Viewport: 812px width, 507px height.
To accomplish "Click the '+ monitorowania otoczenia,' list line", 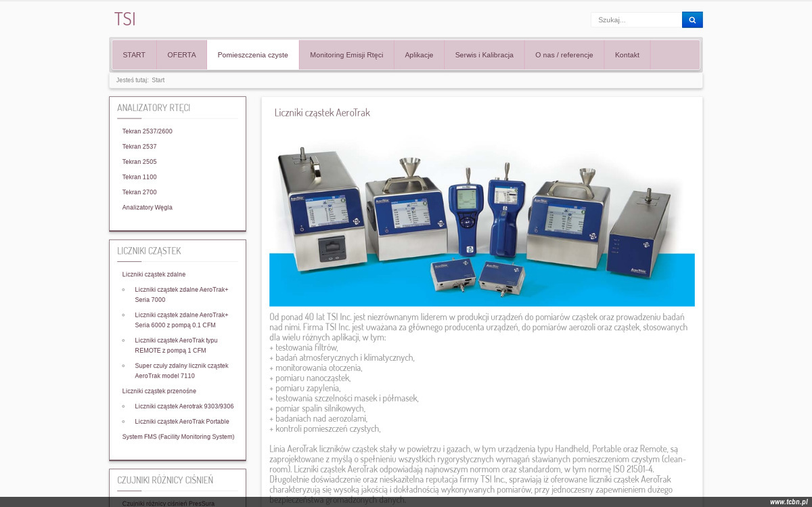I will (x=316, y=368).
